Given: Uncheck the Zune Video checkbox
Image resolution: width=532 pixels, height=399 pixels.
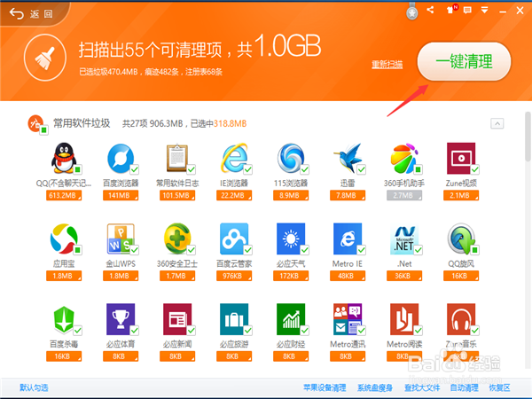Looking at the screenshot, I should pos(475,169).
